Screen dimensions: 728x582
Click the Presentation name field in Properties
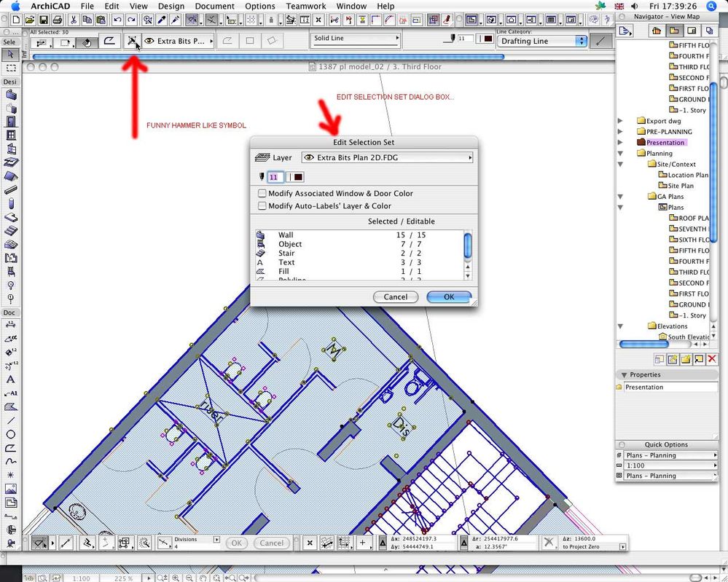670,387
